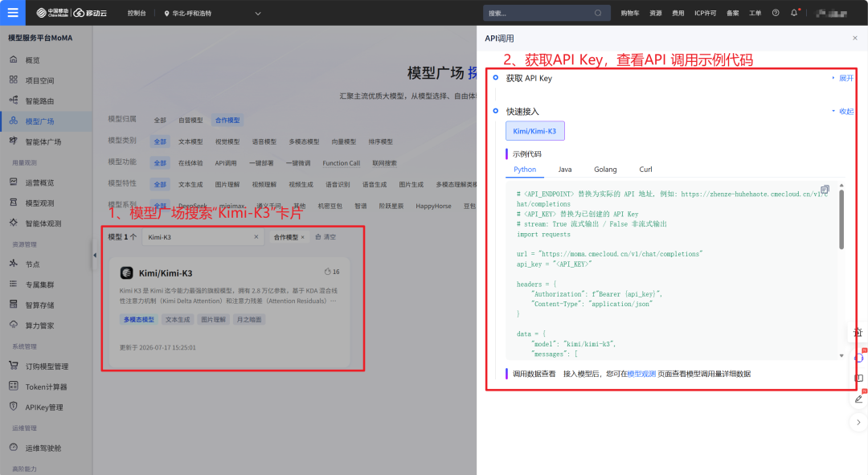This screenshot has width=868, height=475.
Task: Click 清空 to clear all filters
Action: point(325,237)
